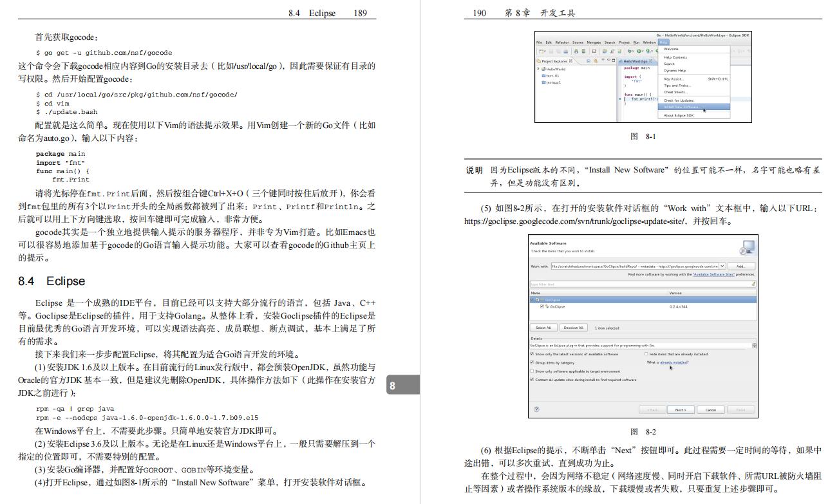Minimize the Project Explorer view via its icon
The height and width of the screenshot is (504, 839).
[x=608, y=61]
